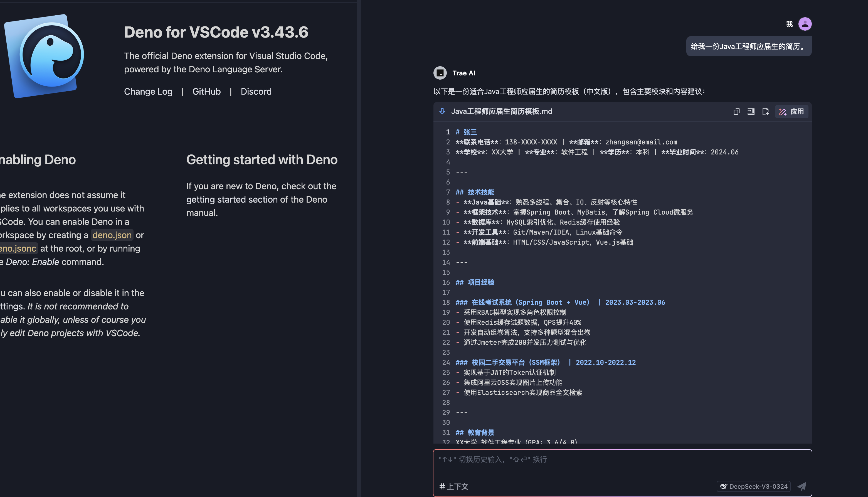Open the Change Log link
The height and width of the screenshot is (497, 868).
148,92
